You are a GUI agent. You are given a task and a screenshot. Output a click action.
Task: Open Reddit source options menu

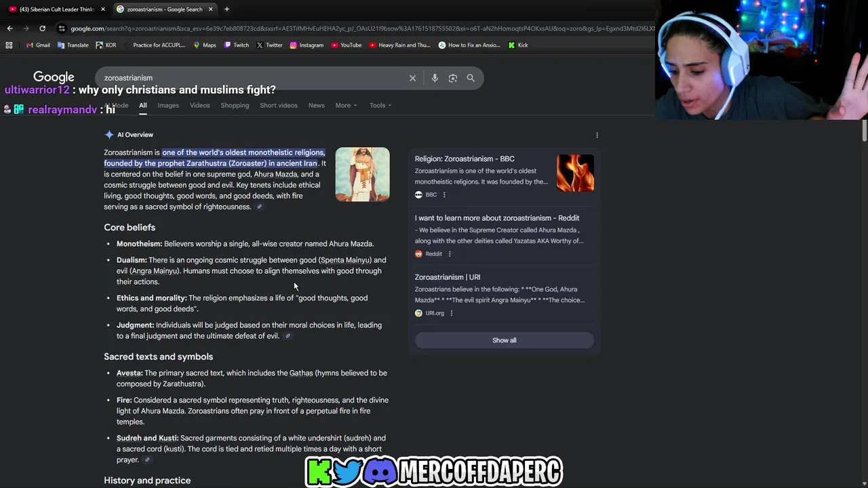(449, 253)
